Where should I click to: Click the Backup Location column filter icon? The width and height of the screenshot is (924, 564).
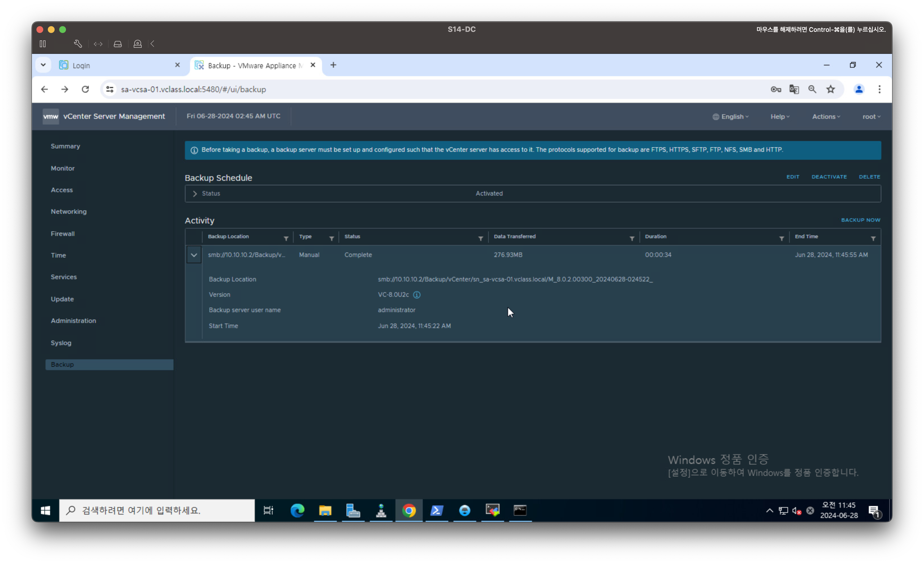pos(286,238)
